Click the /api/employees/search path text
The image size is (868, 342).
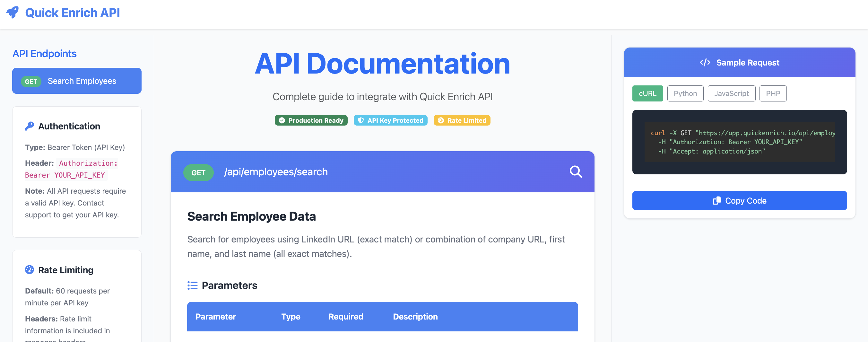[x=276, y=172]
